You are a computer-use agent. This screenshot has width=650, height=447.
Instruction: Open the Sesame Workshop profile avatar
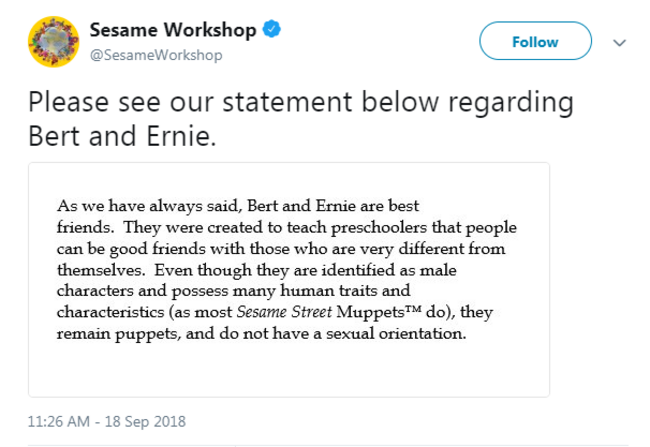pyautogui.click(x=53, y=42)
